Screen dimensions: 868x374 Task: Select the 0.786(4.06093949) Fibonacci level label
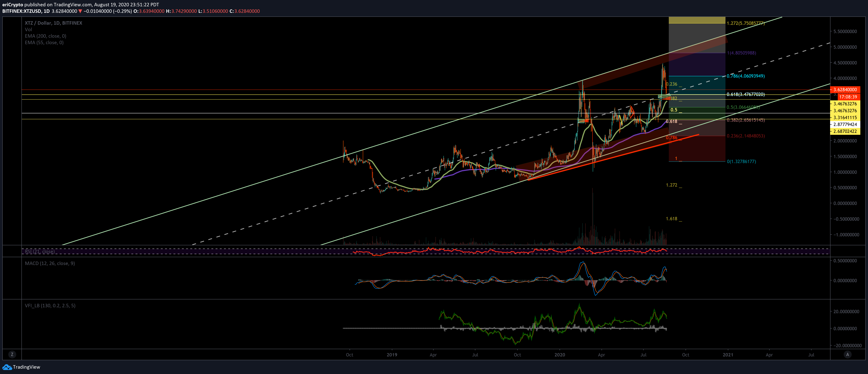(746, 76)
